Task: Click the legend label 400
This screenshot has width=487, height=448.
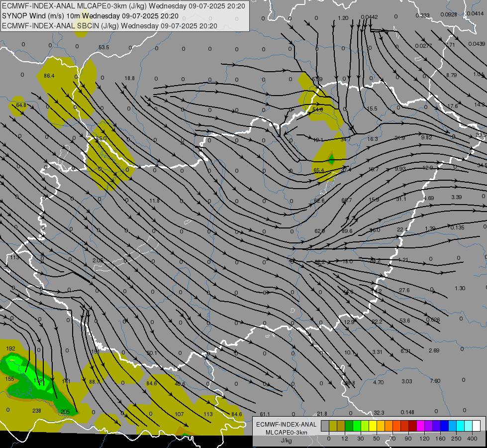Action: click(472, 439)
